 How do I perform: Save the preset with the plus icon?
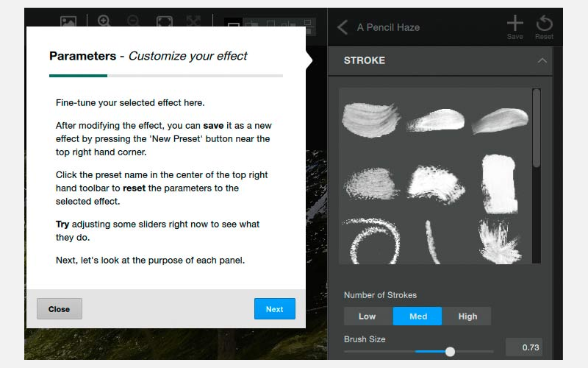pyautogui.click(x=515, y=27)
